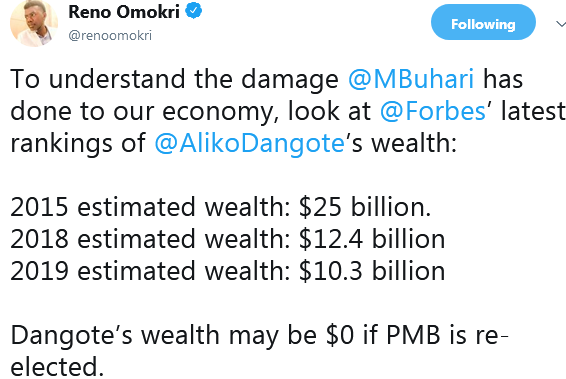Click the blue verified badge icon
This screenshot has height=379, width=566.
point(194,10)
